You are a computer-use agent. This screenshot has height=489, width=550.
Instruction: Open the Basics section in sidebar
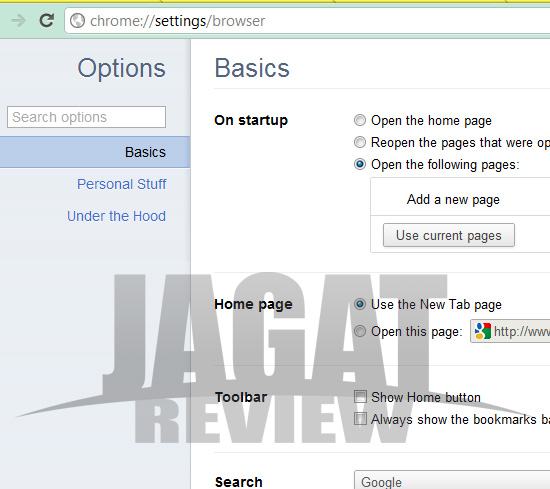click(95, 152)
